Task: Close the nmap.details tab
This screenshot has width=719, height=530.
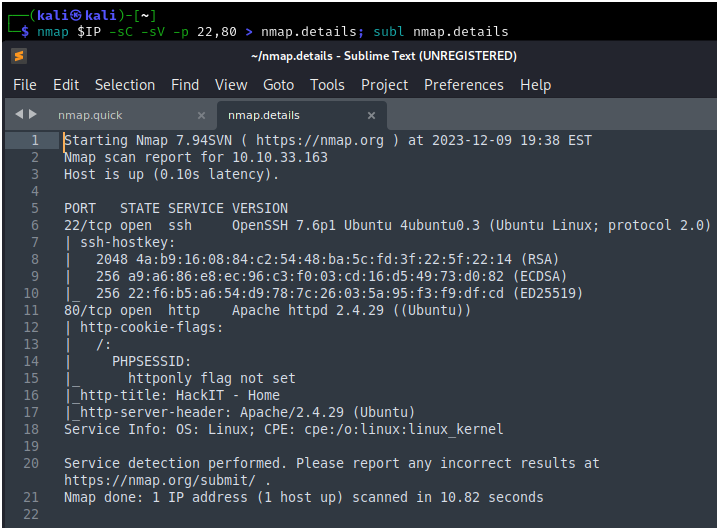Action: (x=371, y=115)
